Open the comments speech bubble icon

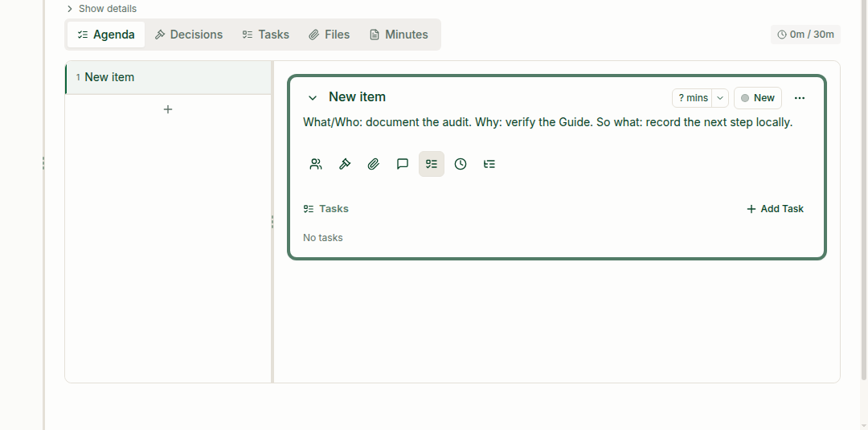[403, 164]
